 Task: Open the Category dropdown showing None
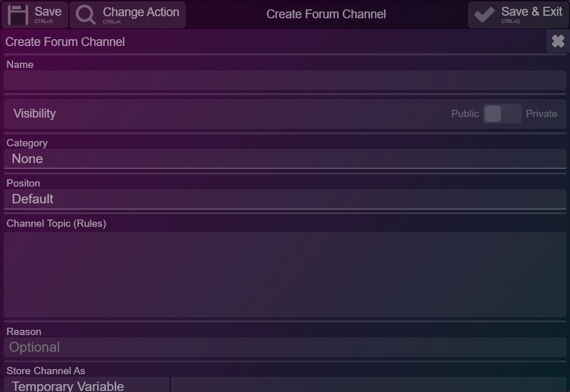285,159
